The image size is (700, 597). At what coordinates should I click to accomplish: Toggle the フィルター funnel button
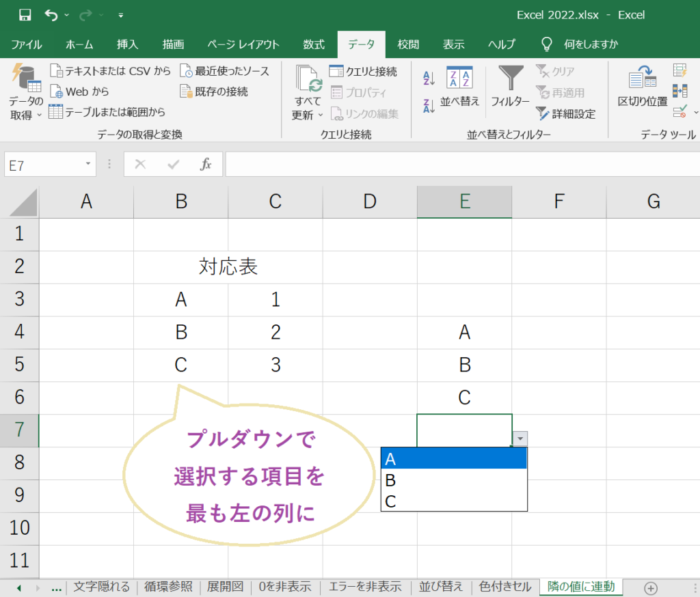(x=510, y=87)
